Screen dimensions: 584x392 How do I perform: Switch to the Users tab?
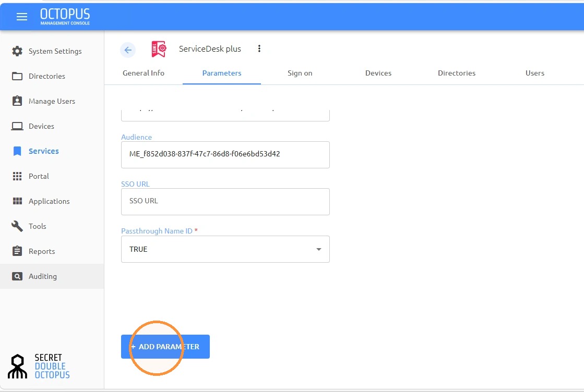click(x=535, y=73)
